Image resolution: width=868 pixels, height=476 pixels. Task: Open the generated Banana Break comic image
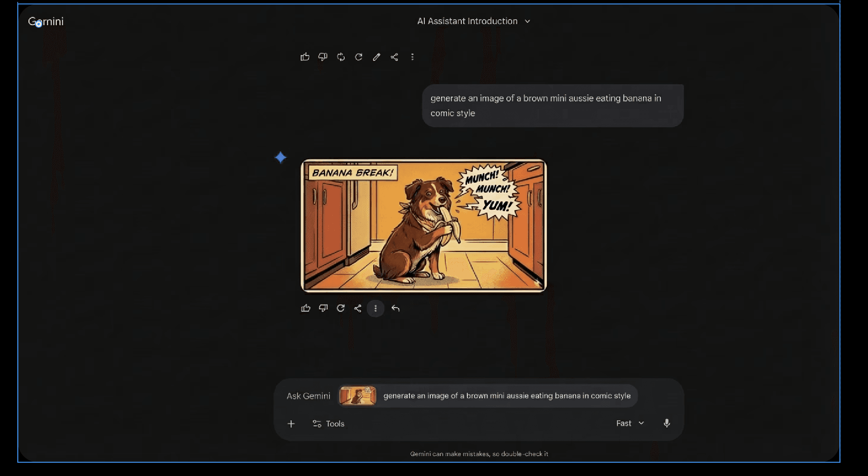424,225
